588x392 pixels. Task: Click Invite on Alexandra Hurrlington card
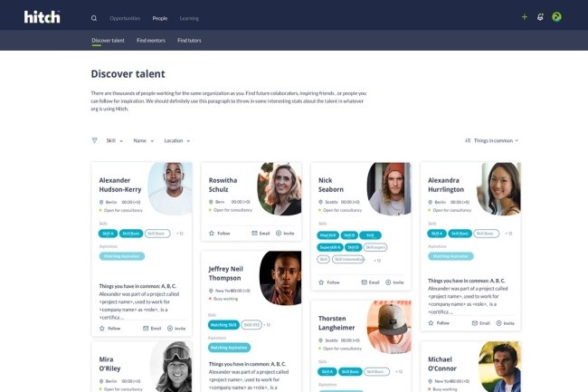point(505,323)
